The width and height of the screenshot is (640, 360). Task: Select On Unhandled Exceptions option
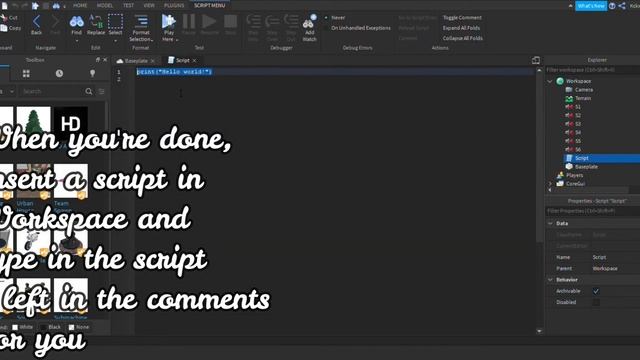[360, 28]
